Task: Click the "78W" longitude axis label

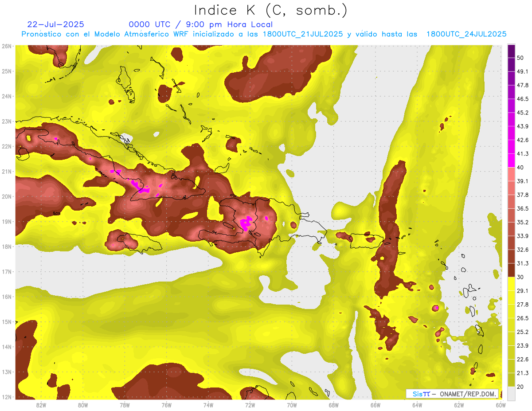Action: click(125, 405)
